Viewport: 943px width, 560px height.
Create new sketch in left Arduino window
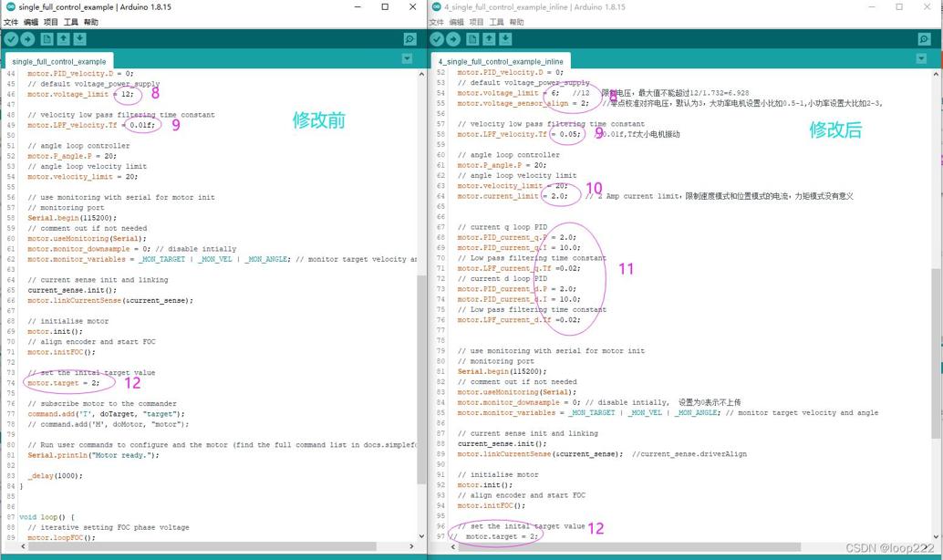coord(47,39)
